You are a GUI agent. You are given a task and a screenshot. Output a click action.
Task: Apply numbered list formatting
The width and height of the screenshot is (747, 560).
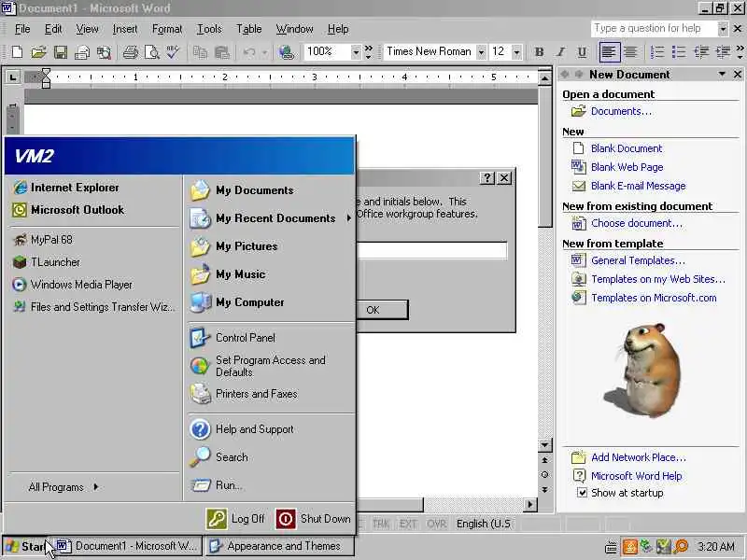(657, 52)
